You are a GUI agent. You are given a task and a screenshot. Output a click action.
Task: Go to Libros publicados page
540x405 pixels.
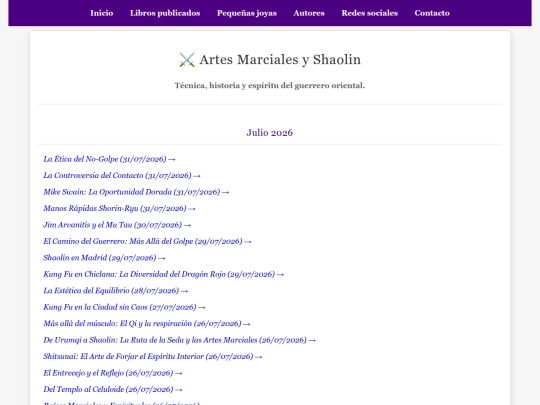coord(165,13)
